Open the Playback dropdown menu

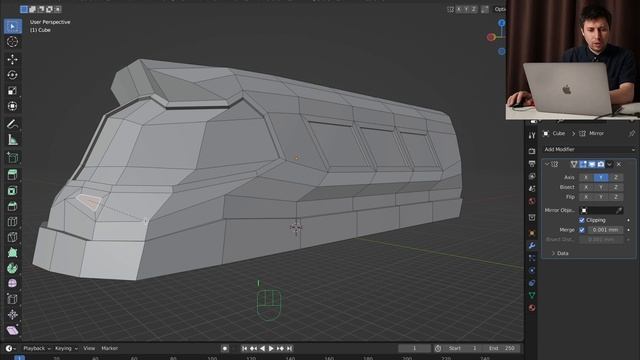[x=37, y=349]
